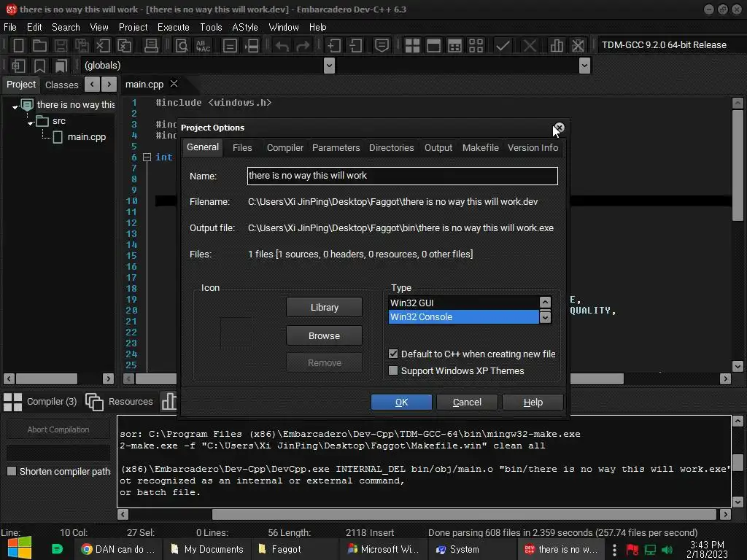The height and width of the screenshot is (560, 747).
Task: Cancel the Project Options dialog
Action: pyautogui.click(x=467, y=402)
